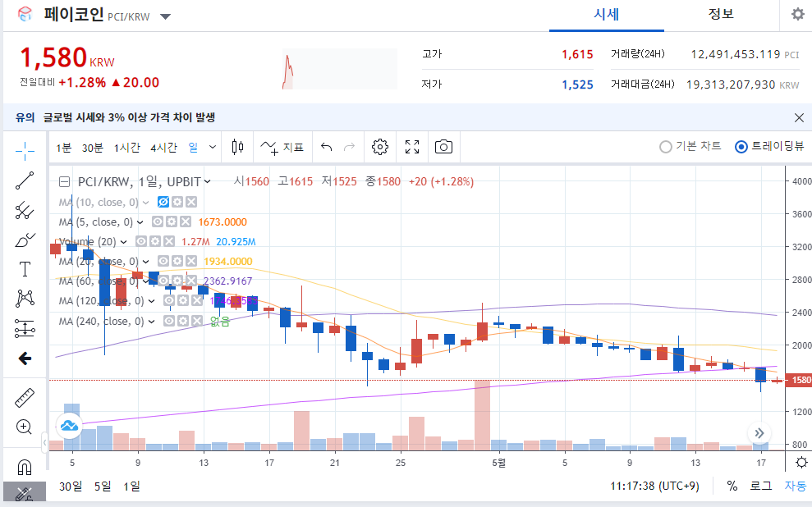Take a chart snapshot with camera icon
812x507 pixels.
[x=444, y=147]
